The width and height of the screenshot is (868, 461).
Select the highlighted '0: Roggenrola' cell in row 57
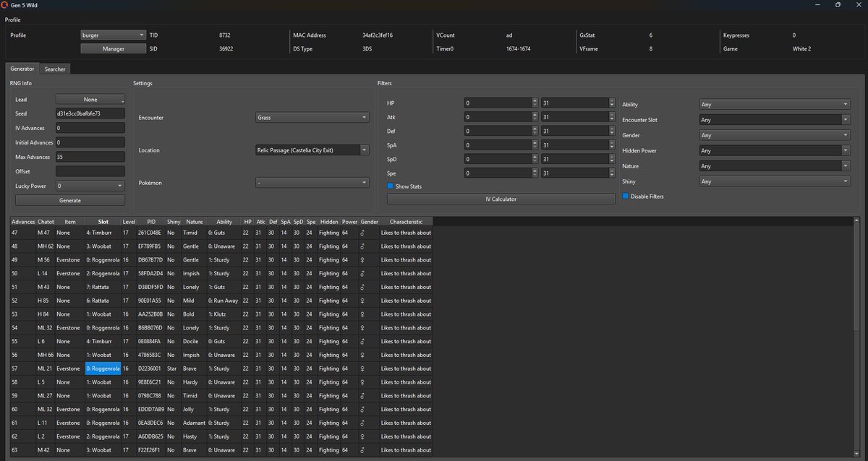pos(103,369)
